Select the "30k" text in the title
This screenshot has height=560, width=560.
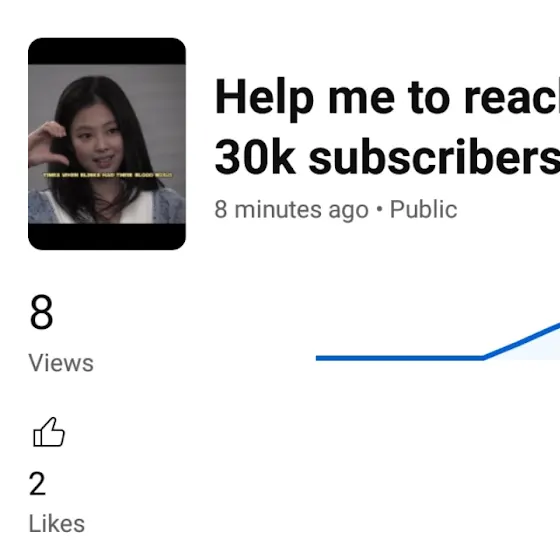(255, 157)
